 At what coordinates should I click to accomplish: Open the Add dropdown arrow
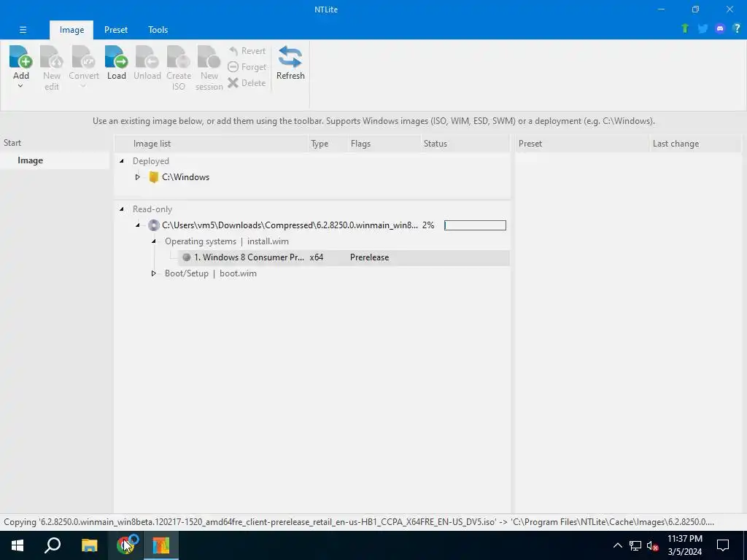20,87
